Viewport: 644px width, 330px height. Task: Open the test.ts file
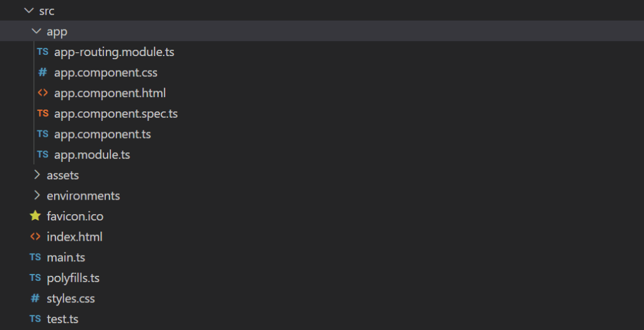(x=62, y=319)
